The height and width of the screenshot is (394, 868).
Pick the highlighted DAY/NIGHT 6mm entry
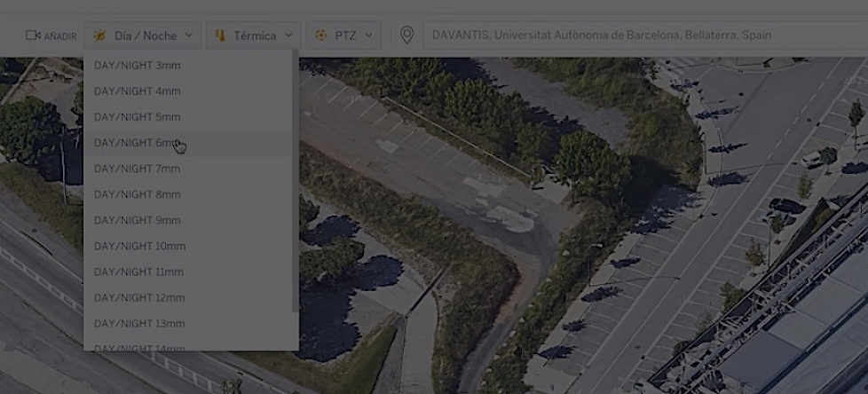coord(137,143)
